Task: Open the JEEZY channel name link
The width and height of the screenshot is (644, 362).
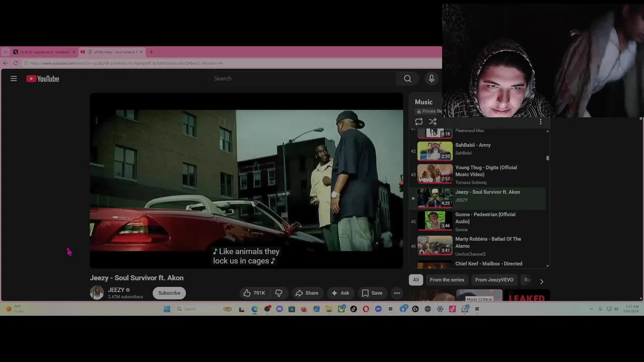Action: tap(116, 290)
